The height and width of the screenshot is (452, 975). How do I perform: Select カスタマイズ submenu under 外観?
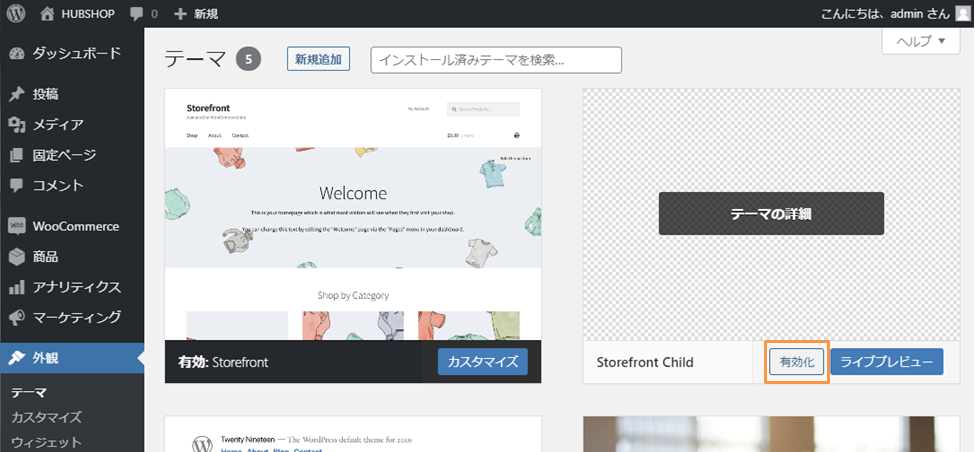point(46,417)
